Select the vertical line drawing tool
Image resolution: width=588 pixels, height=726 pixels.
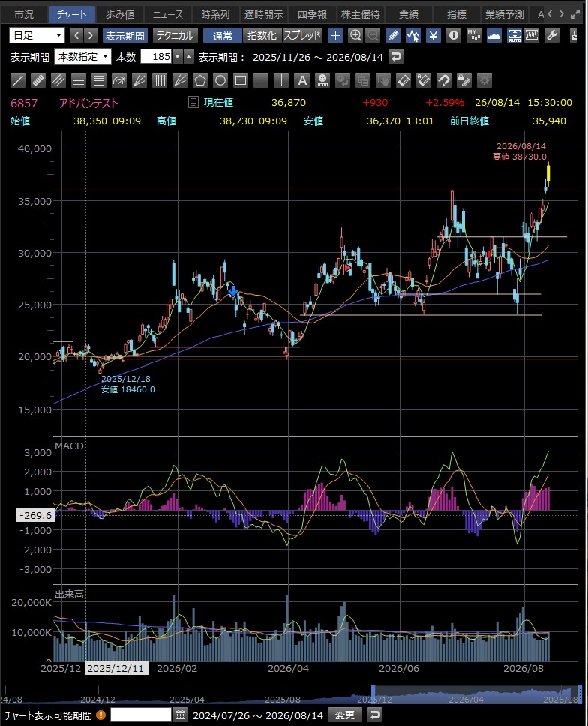pos(281,80)
